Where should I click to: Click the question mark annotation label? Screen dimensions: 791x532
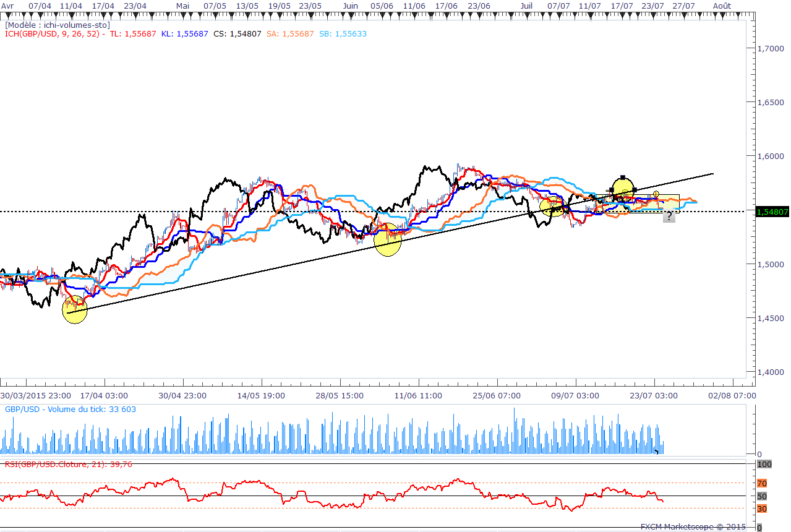669,217
